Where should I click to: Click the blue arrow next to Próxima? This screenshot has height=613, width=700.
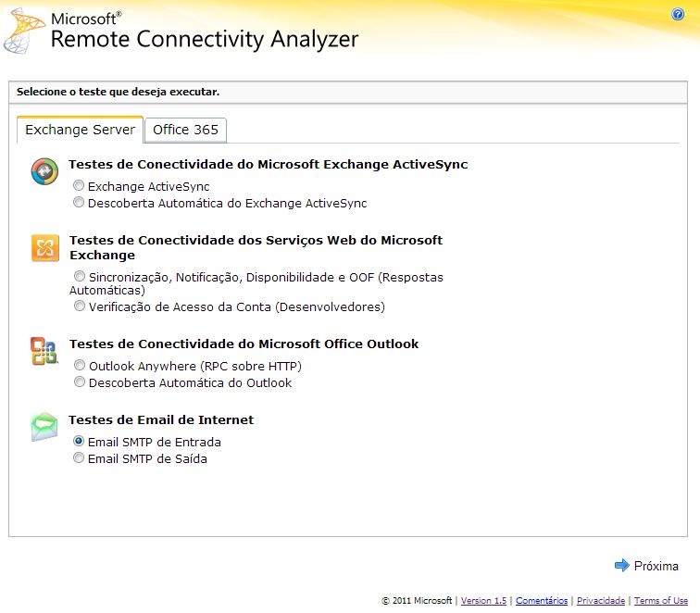point(621,566)
